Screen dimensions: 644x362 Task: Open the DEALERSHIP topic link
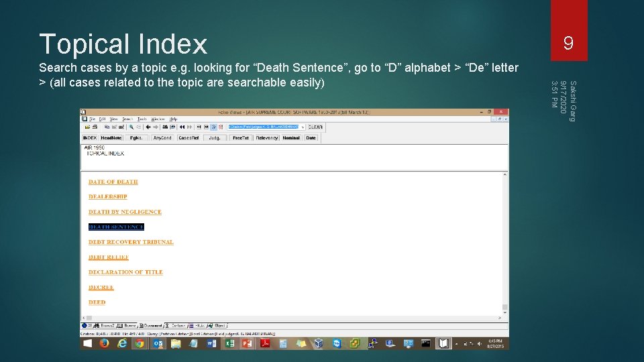point(108,196)
